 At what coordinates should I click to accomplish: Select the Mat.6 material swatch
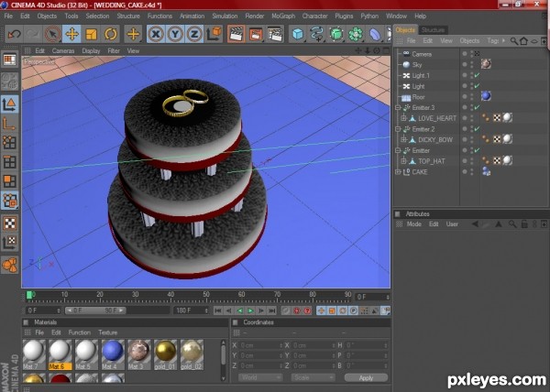[60, 354]
